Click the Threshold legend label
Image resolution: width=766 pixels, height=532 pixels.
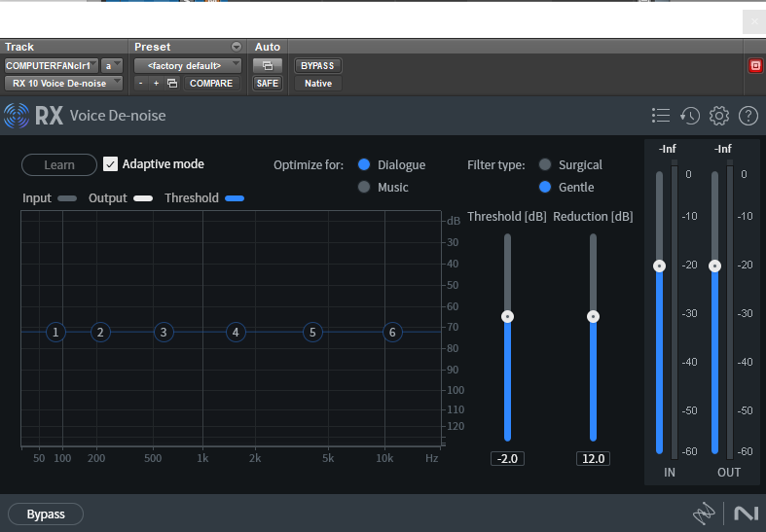click(x=192, y=198)
